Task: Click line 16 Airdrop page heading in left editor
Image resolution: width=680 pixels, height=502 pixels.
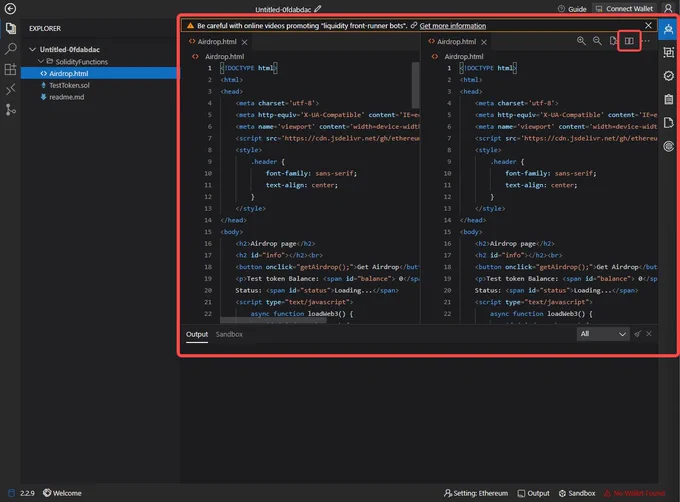Action: tap(275, 244)
